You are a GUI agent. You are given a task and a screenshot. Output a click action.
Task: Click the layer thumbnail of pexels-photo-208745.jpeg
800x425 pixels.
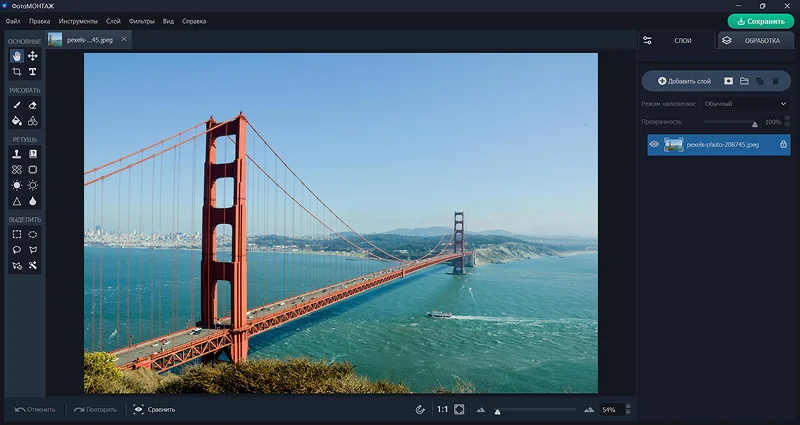tap(673, 144)
